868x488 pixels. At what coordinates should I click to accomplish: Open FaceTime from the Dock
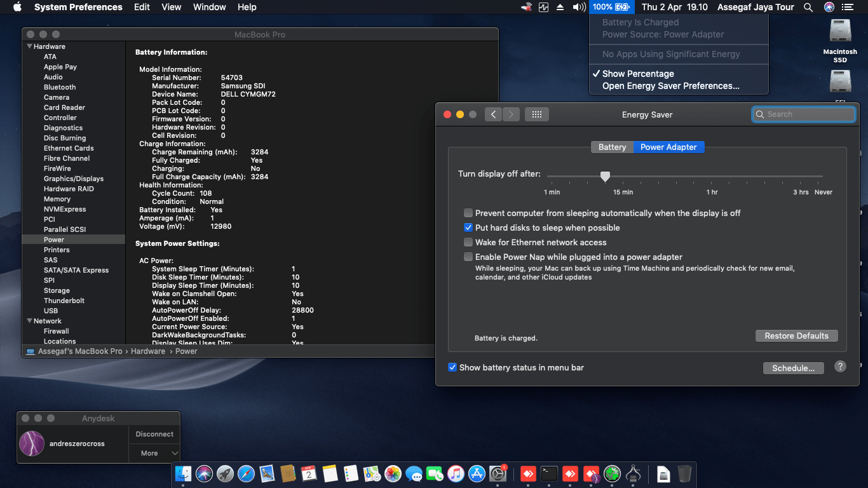click(x=435, y=473)
